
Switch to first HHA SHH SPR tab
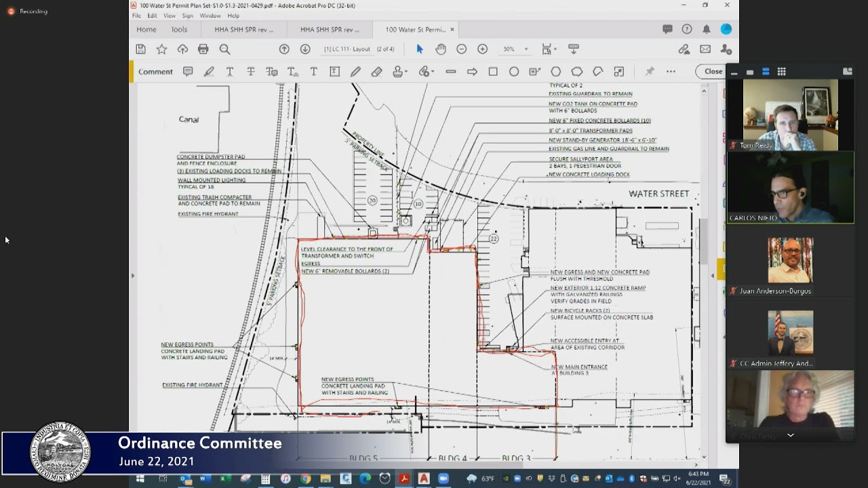point(244,30)
